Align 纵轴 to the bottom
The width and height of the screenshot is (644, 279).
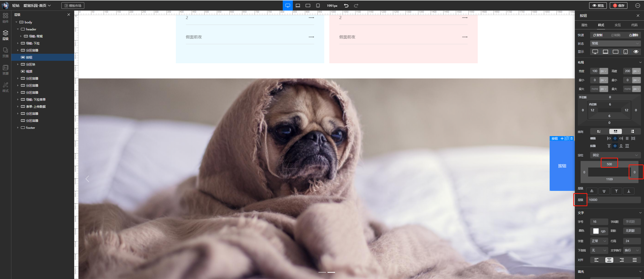coord(621,146)
